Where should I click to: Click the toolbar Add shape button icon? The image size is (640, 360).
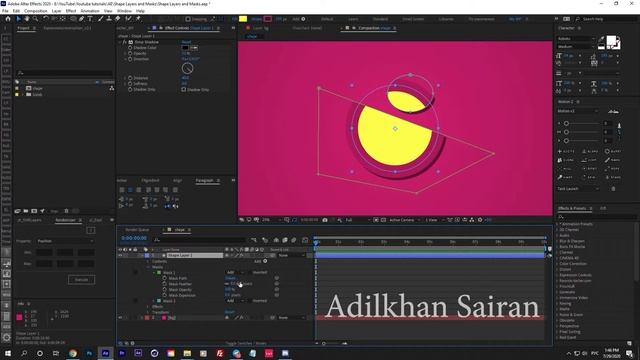tap(303, 19)
